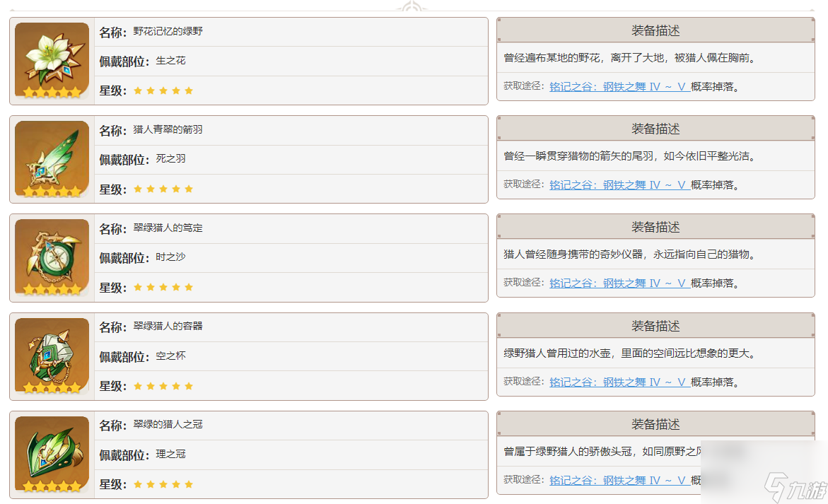Select the name 翠绿的猎人之冠

click(168, 424)
